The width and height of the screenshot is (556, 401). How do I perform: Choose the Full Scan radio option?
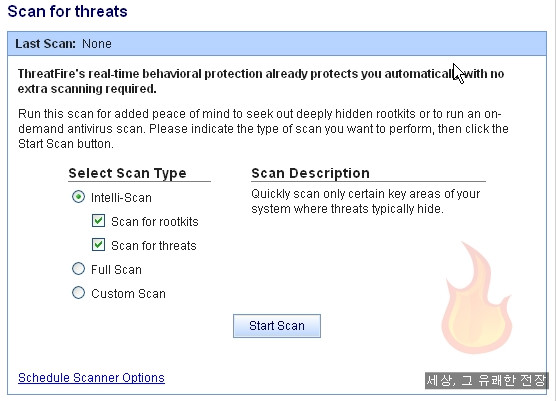point(78,269)
